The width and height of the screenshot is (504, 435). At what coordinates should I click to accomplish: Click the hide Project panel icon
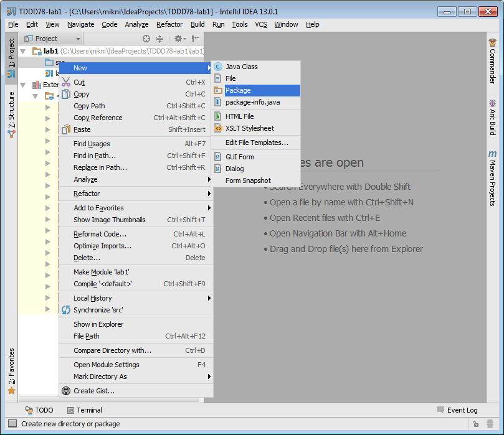pos(196,39)
